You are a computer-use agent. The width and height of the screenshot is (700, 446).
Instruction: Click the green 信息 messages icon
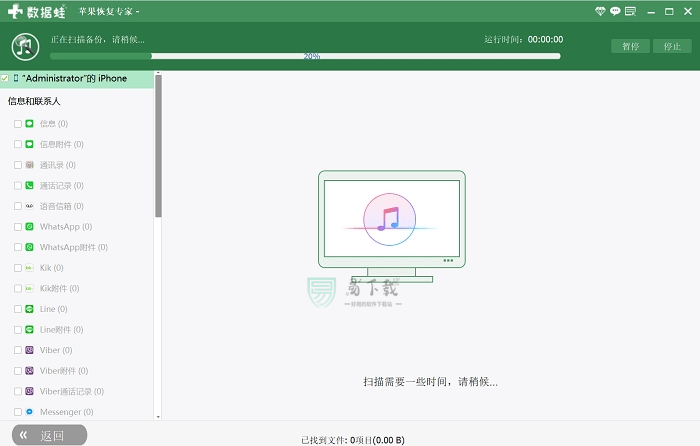pos(30,124)
